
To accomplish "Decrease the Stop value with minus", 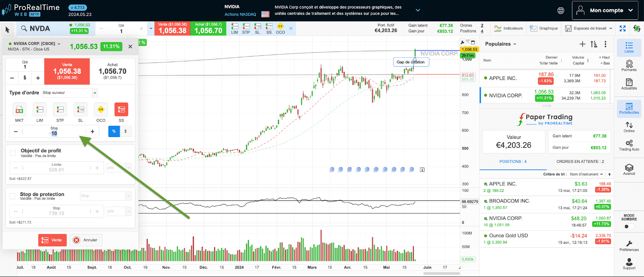I will pyautogui.click(x=16, y=131).
